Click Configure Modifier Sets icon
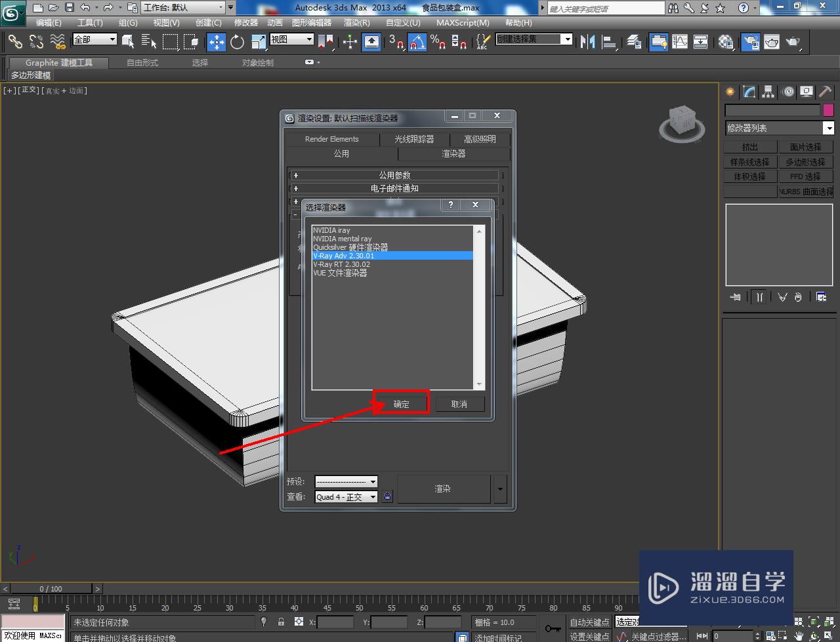 tap(822, 297)
